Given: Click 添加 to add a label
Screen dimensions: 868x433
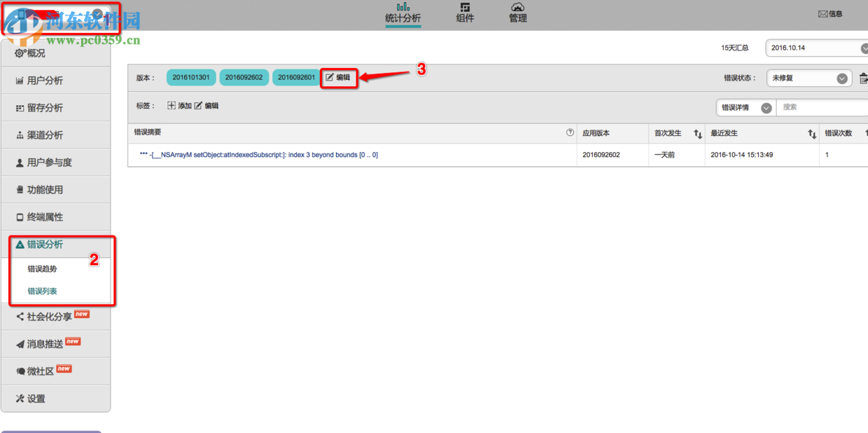Looking at the screenshot, I should pos(179,106).
